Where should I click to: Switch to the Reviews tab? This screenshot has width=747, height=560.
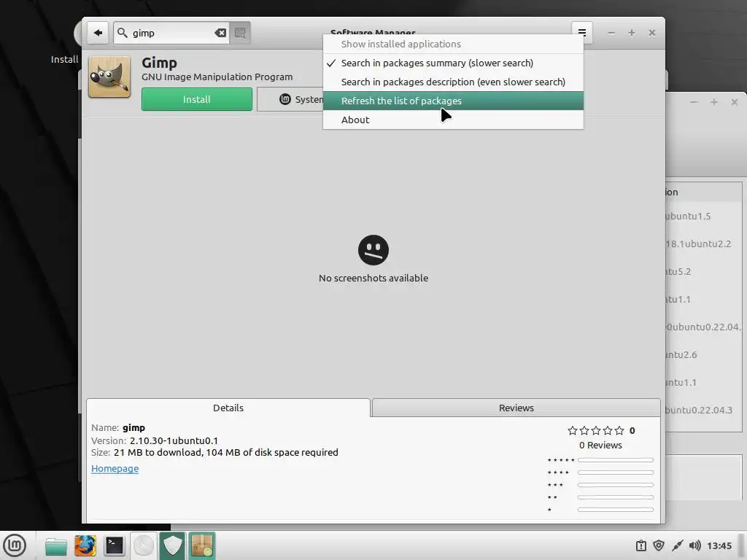click(x=516, y=408)
